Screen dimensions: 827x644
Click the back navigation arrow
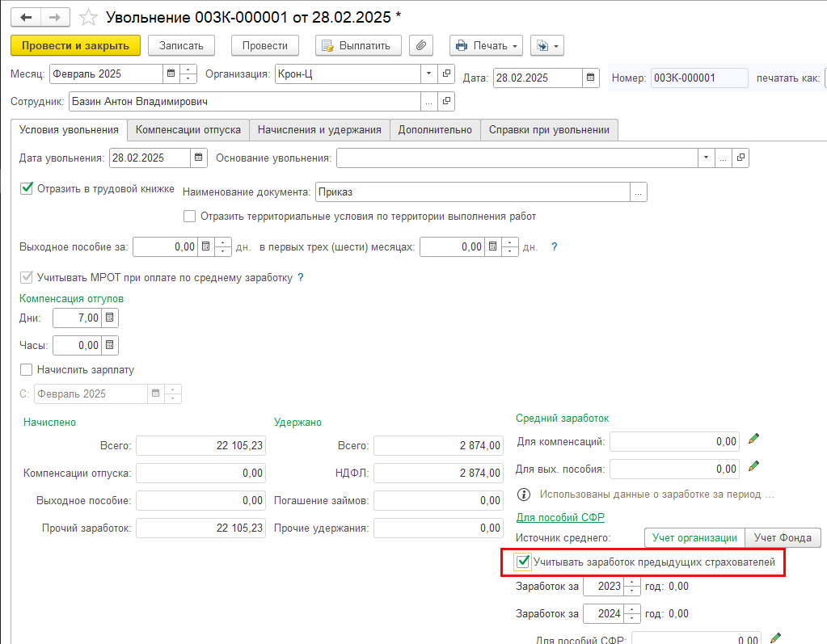25,17
